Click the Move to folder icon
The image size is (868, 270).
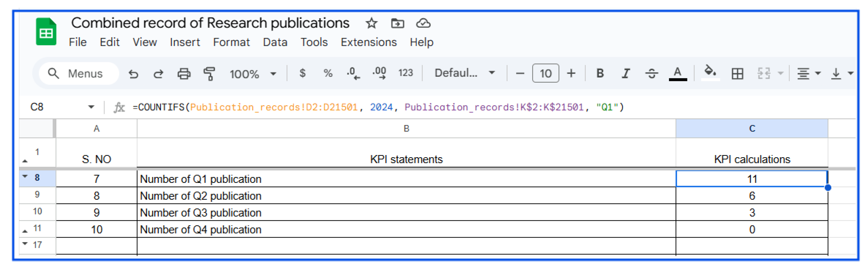point(397,23)
